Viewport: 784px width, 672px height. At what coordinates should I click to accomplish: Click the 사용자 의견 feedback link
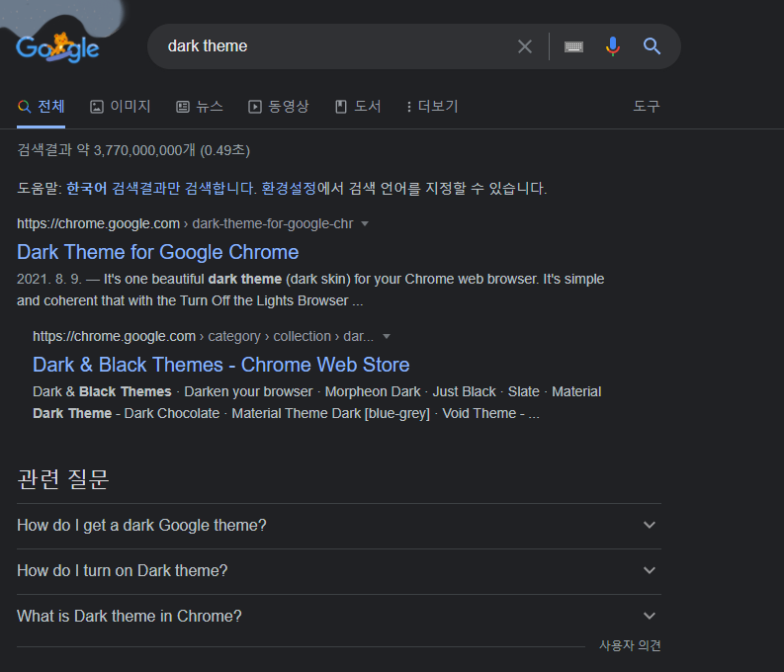pos(630,646)
